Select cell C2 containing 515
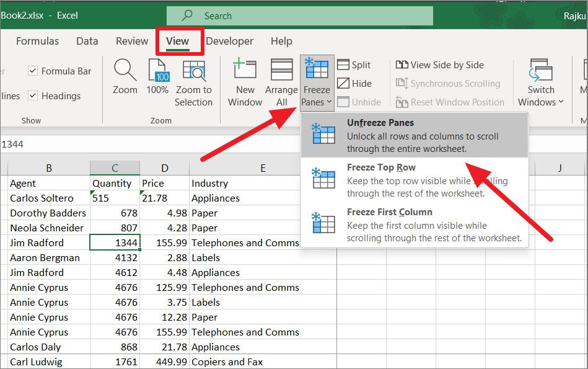 click(x=115, y=198)
